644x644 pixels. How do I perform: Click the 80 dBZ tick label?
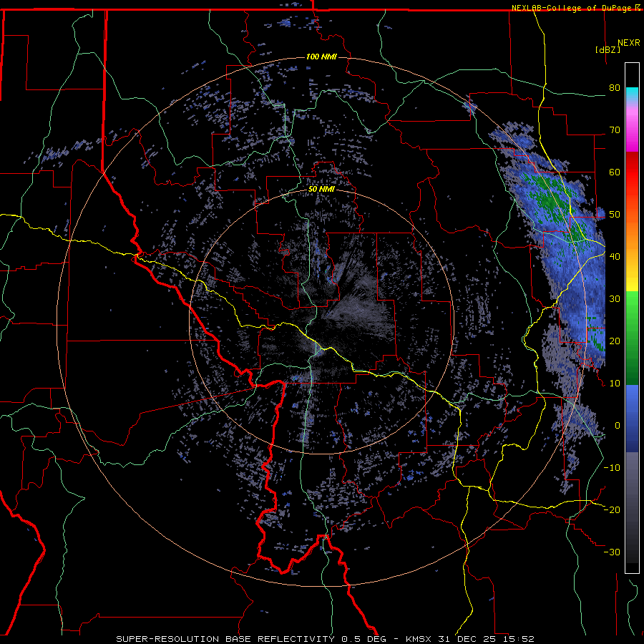click(x=615, y=88)
